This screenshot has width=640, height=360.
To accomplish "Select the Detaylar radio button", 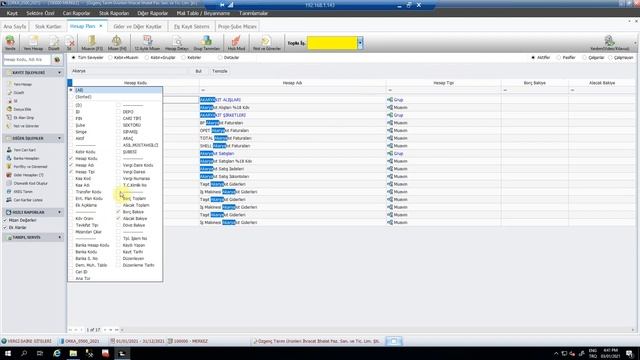I will click(220, 58).
